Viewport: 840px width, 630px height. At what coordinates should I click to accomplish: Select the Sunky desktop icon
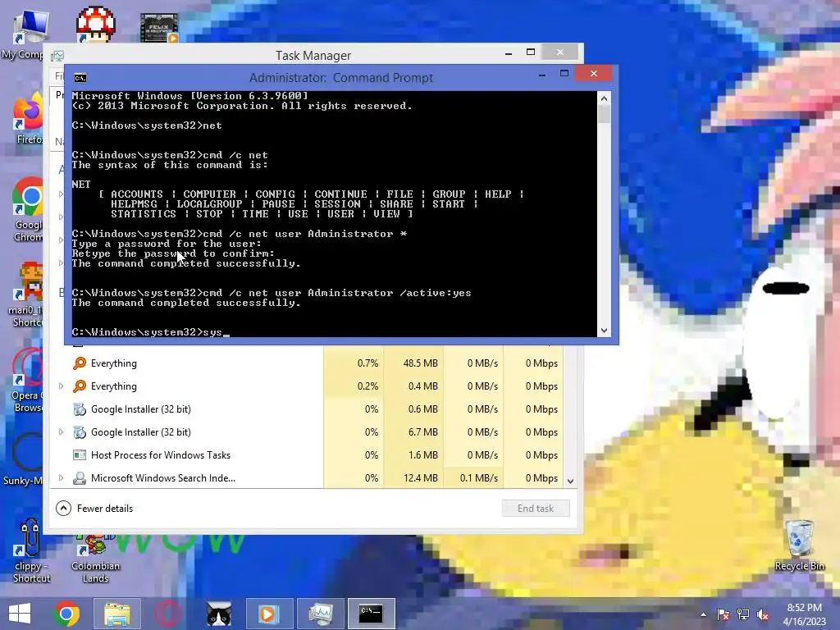(25, 459)
